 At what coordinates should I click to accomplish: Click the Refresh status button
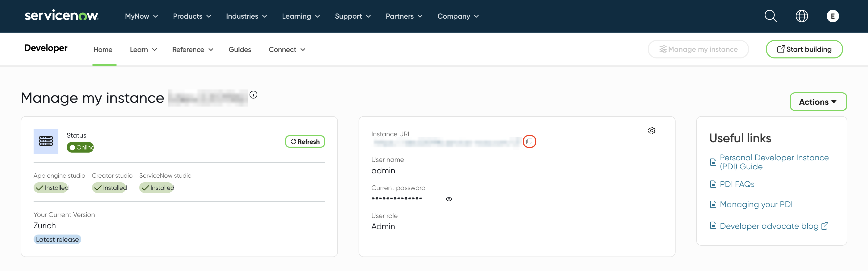point(305,141)
